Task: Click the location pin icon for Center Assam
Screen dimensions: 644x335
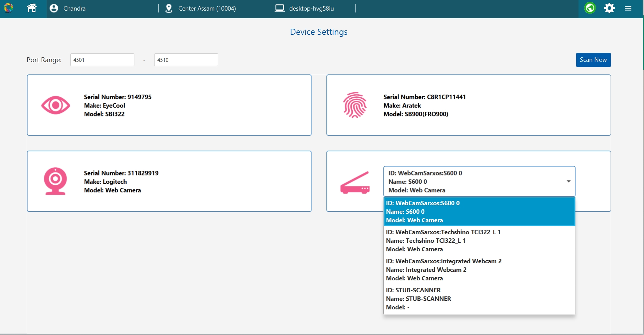Action: [169, 9]
